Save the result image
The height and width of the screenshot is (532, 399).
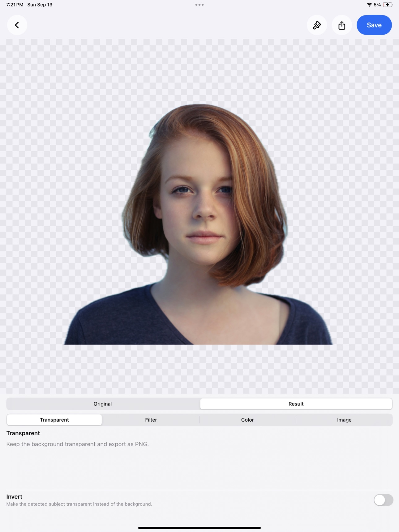[x=374, y=25]
